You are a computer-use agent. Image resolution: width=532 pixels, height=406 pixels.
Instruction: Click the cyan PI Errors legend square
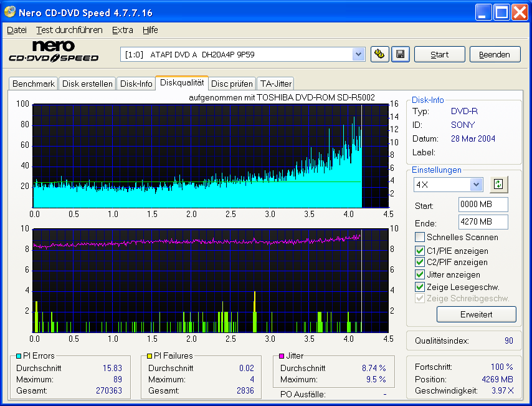[x=19, y=355]
